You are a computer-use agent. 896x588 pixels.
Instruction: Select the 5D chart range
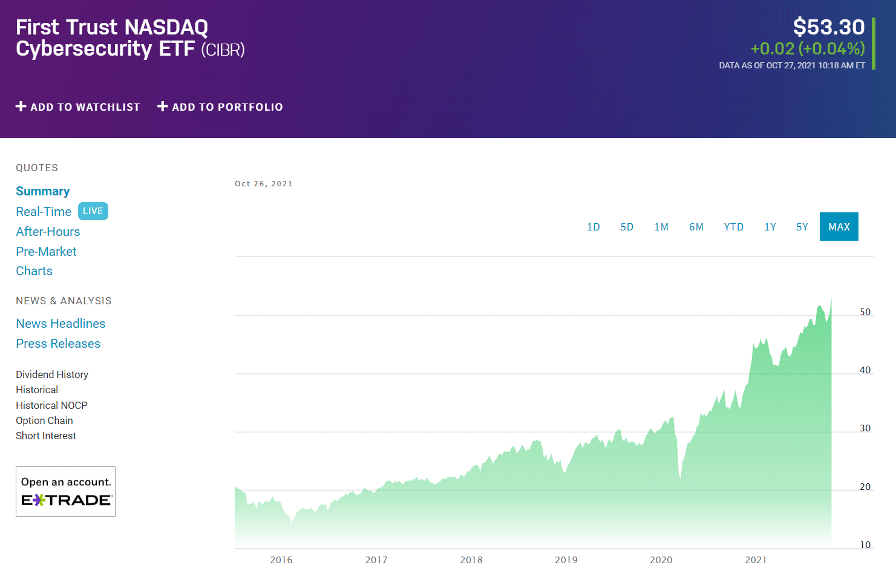[627, 227]
